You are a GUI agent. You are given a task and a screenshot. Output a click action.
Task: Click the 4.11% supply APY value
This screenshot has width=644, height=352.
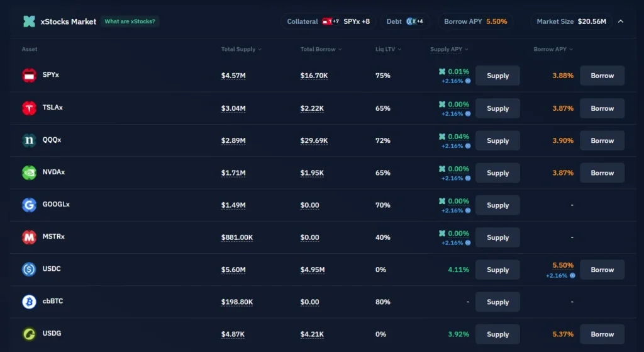(x=458, y=270)
